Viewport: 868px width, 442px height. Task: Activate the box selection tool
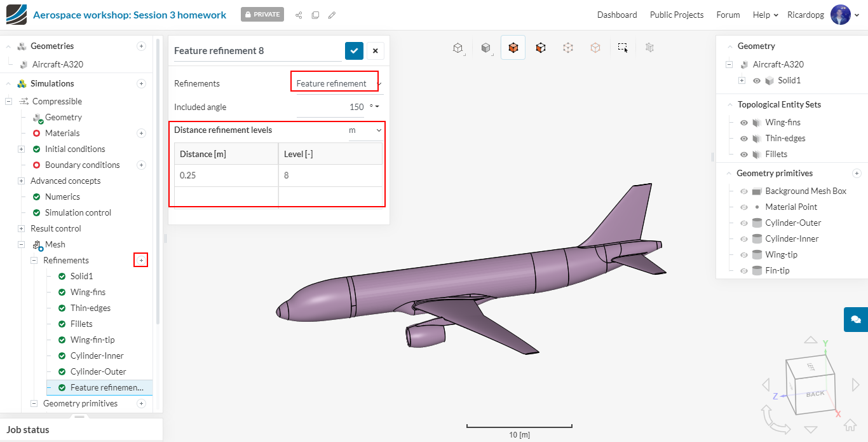click(x=623, y=48)
